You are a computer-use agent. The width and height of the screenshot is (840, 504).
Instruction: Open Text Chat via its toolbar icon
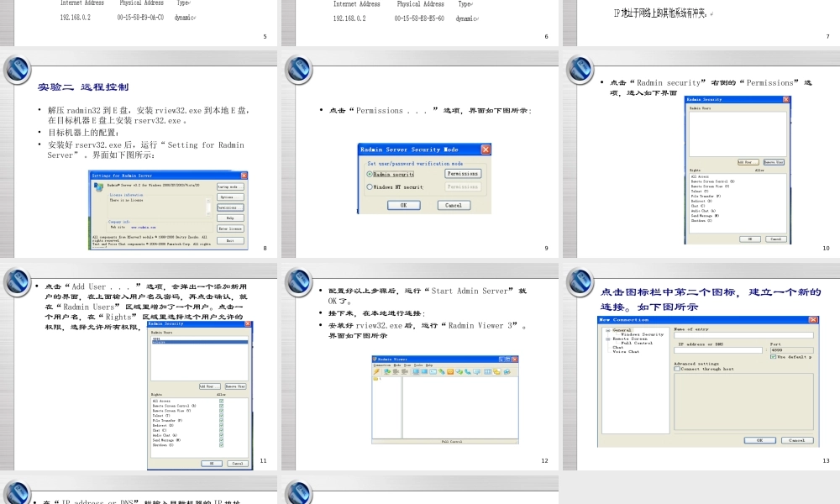coord(459,370)
